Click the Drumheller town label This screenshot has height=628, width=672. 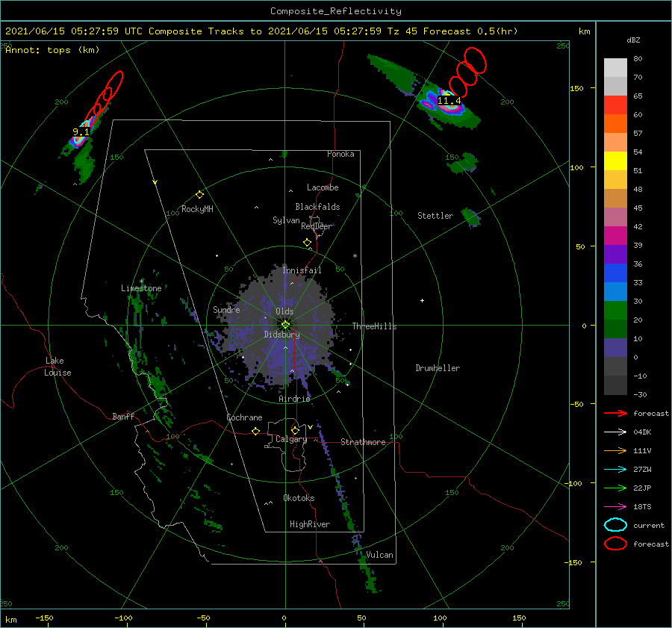(x=438, y=368)
